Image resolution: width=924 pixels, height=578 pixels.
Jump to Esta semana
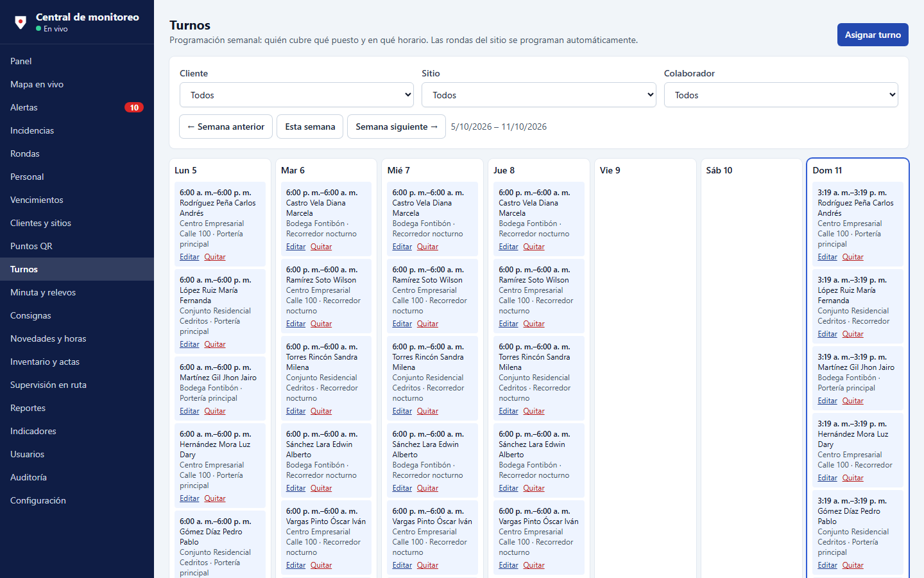[x=310, y=127]
